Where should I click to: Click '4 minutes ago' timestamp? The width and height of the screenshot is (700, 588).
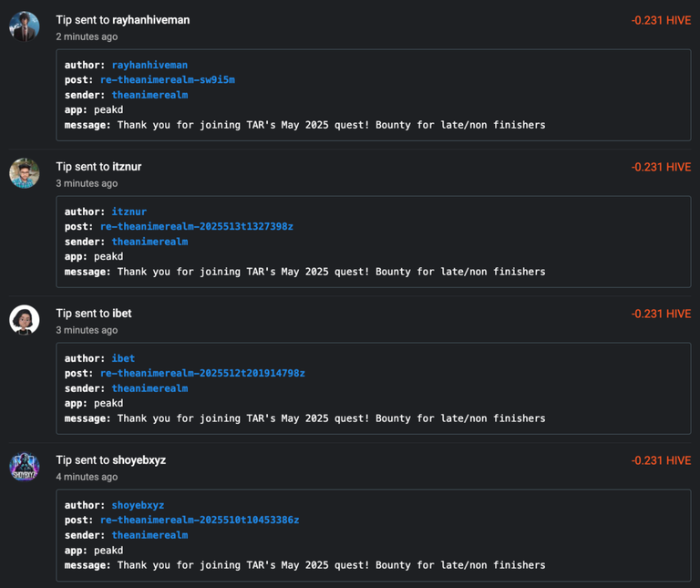[x=87, y=477]
